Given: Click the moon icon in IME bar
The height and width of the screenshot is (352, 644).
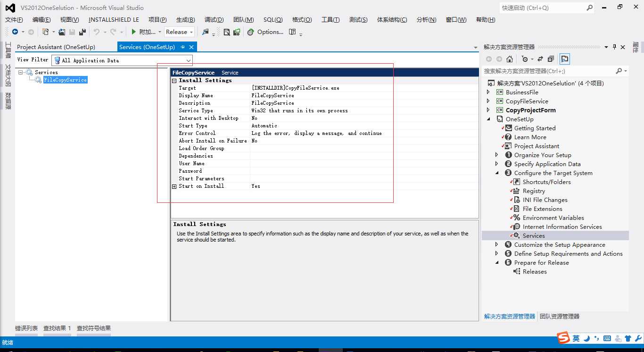Looking at the screenshot, I should 586,338.
